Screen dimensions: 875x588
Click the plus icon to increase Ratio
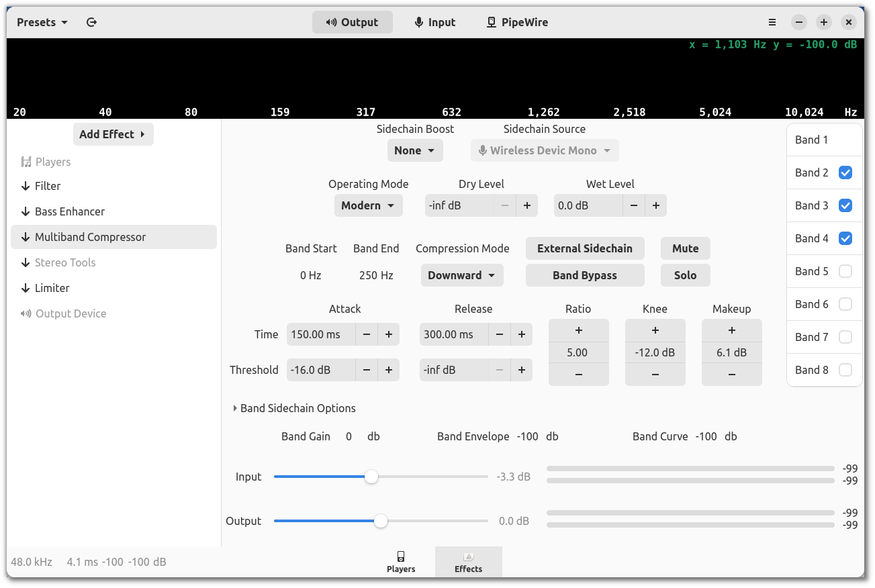[578, 330]
